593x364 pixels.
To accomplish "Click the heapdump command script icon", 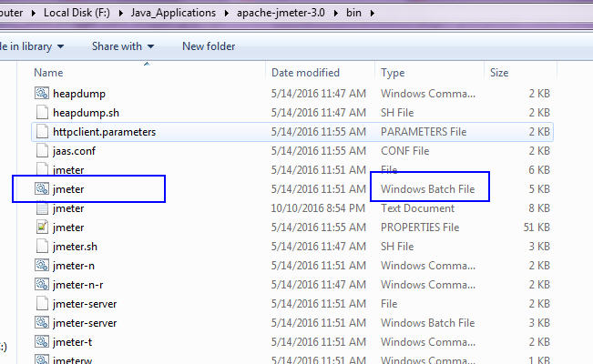I will (x=42, y=93).
